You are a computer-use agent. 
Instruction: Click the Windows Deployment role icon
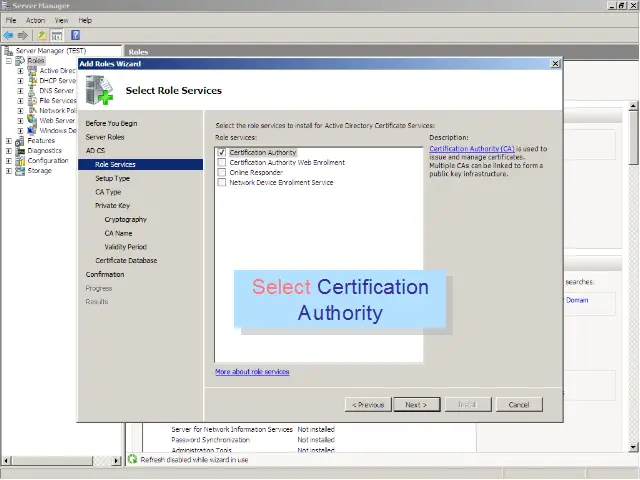pos(32,131)
